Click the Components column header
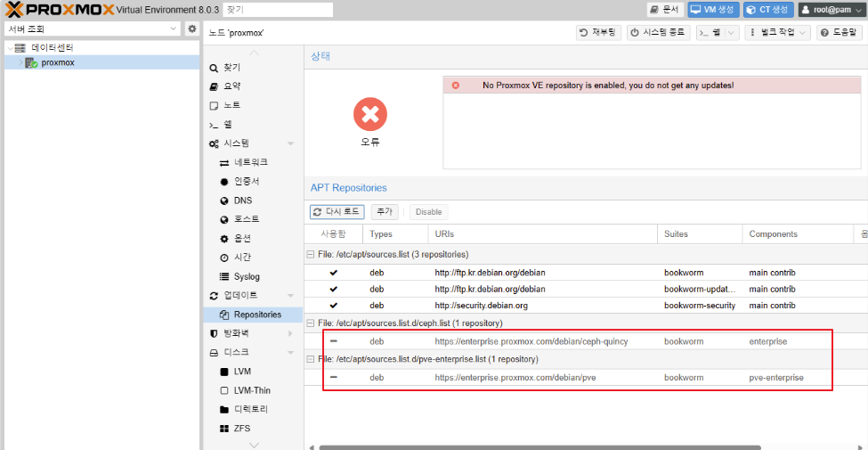The image size is (868, 450). 798,234
